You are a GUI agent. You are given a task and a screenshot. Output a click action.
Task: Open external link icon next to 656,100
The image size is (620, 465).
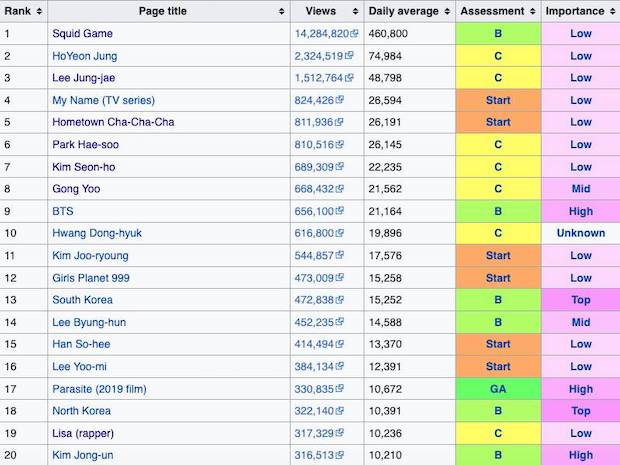click(339, 211)
